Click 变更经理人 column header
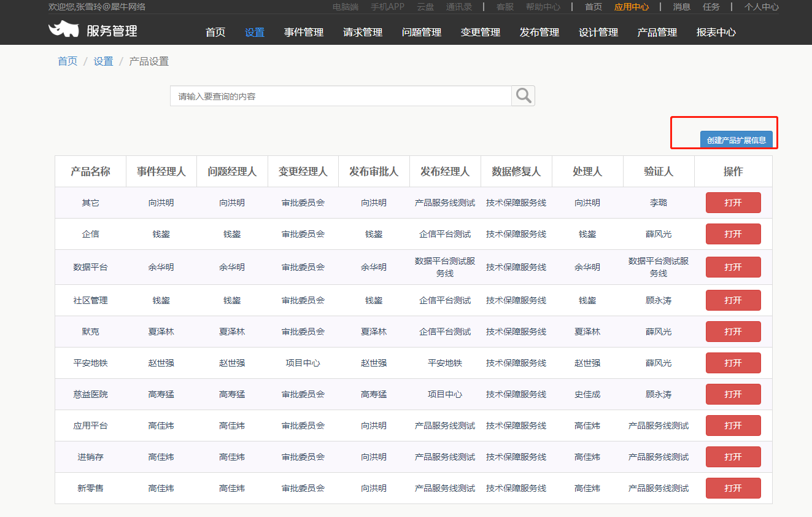812x517 pixels. pyautogui.click(x=303, y=171)
